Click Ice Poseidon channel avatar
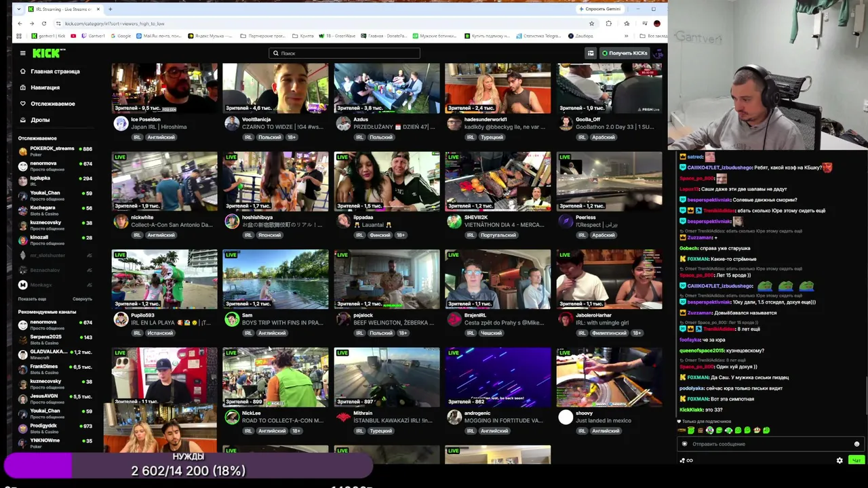Viewport: 868px width, 488px height. [x=121, y=123]
